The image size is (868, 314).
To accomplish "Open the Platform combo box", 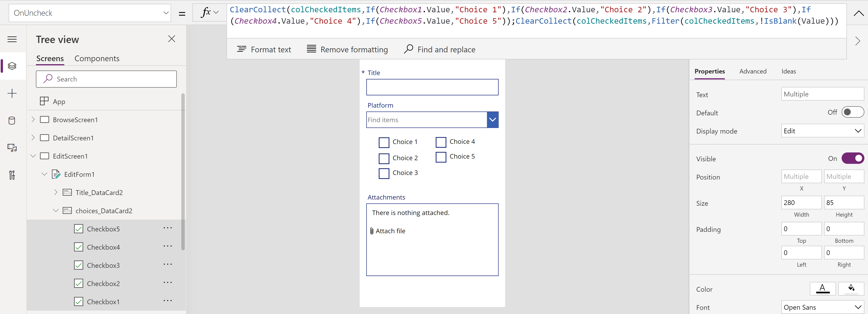I will tap(492, 119).
